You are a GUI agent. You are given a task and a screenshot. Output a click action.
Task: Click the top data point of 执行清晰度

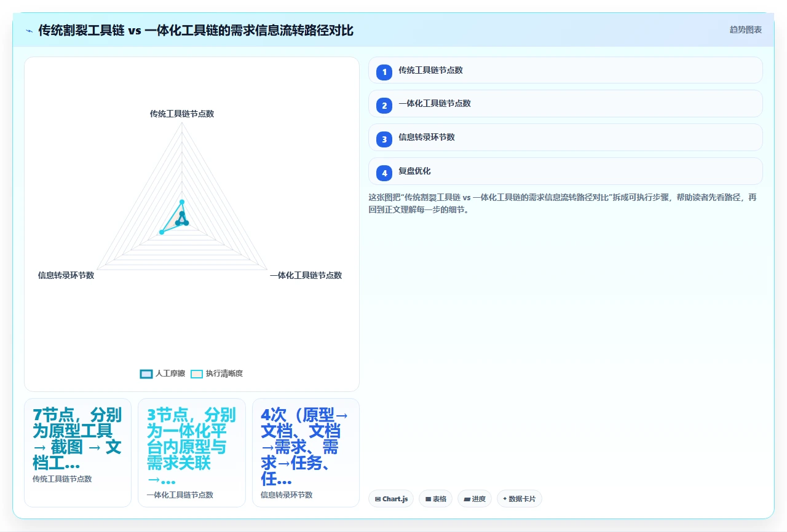[x=182, y=201]
